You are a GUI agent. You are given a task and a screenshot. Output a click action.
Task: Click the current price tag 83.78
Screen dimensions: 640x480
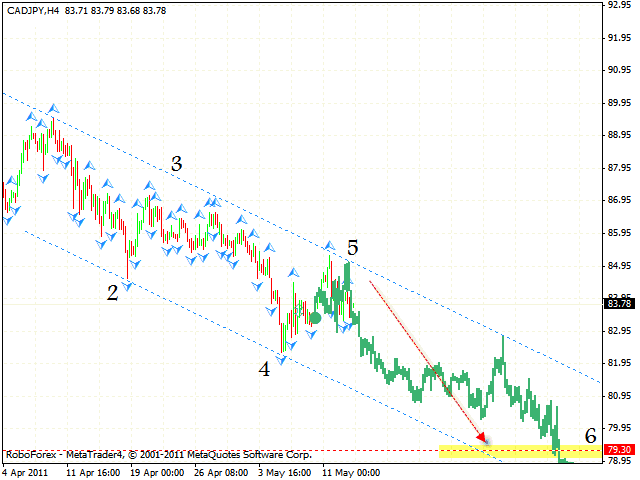[x=619, y=304]
